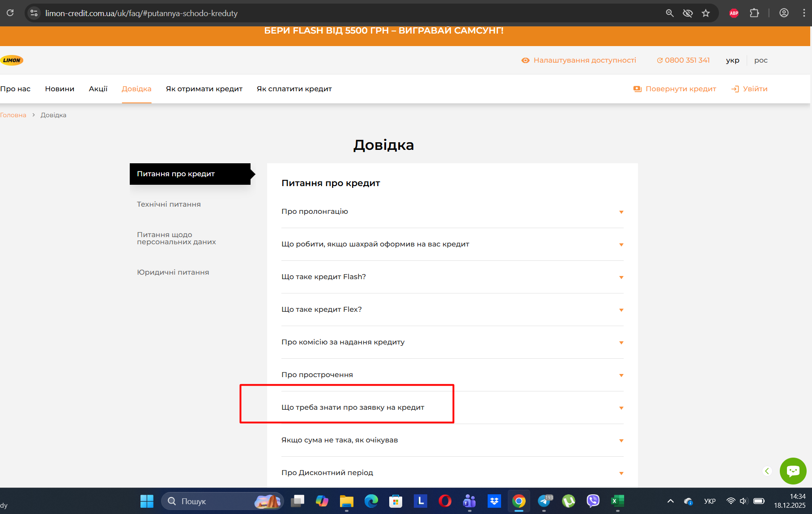Open Telegram from the taskbar

(544, 501)
